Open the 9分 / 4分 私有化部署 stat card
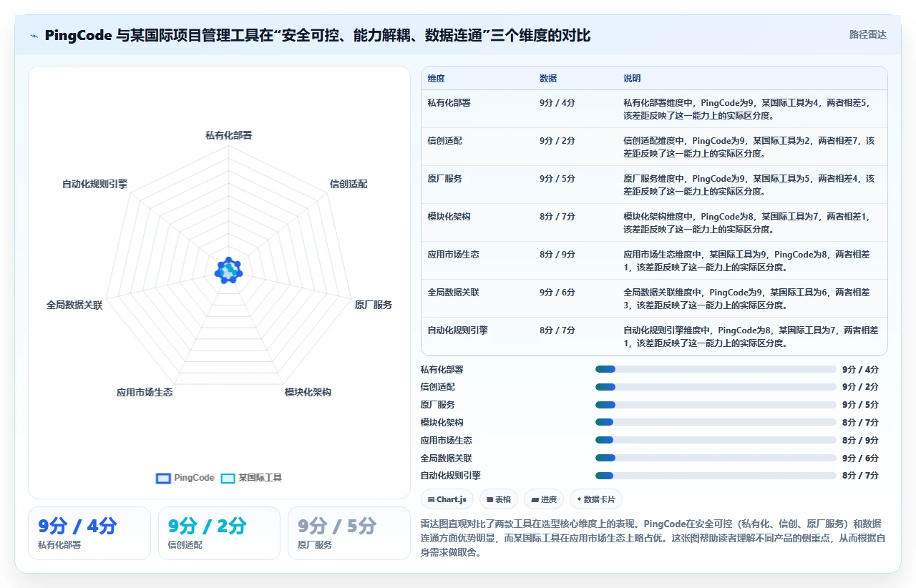916x588 pixels. 89,533
